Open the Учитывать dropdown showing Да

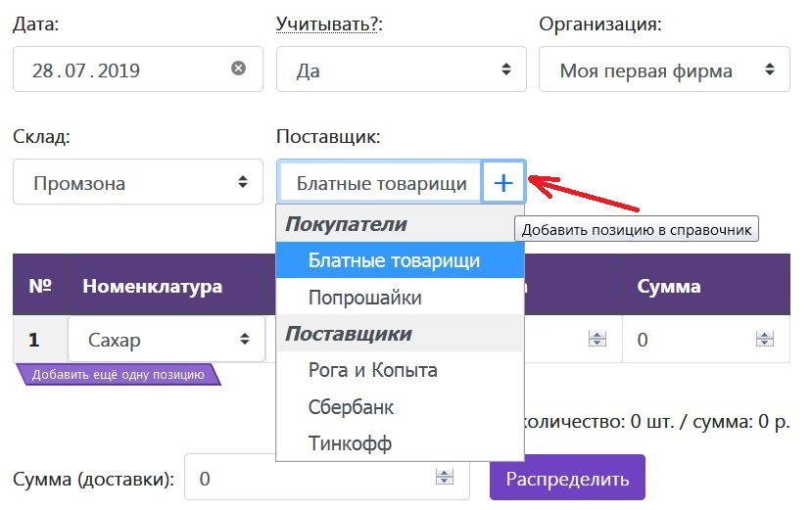pos(401,70)
